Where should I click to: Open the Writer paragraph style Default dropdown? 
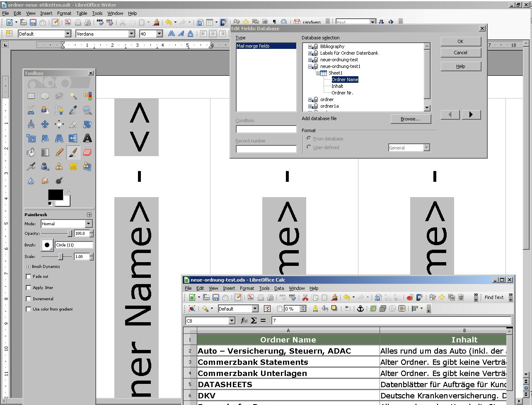click(x=68, y=34)
